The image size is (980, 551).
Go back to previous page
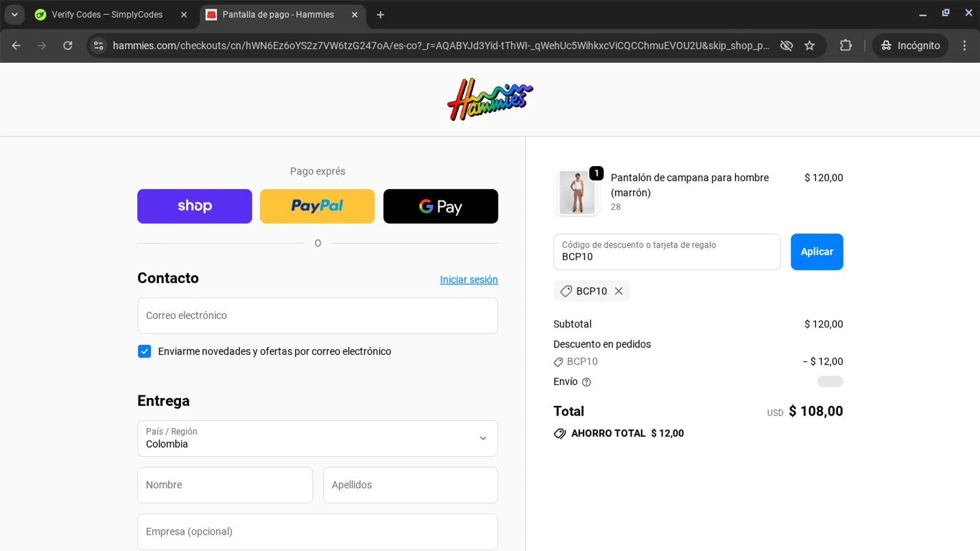click(16, 45)
